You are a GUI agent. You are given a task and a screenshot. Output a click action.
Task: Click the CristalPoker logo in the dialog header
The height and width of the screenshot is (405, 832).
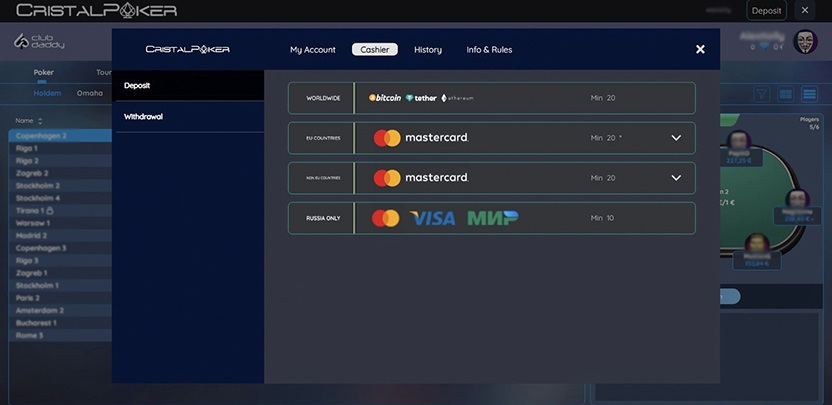pyautogui.click(x=188, y=49)
